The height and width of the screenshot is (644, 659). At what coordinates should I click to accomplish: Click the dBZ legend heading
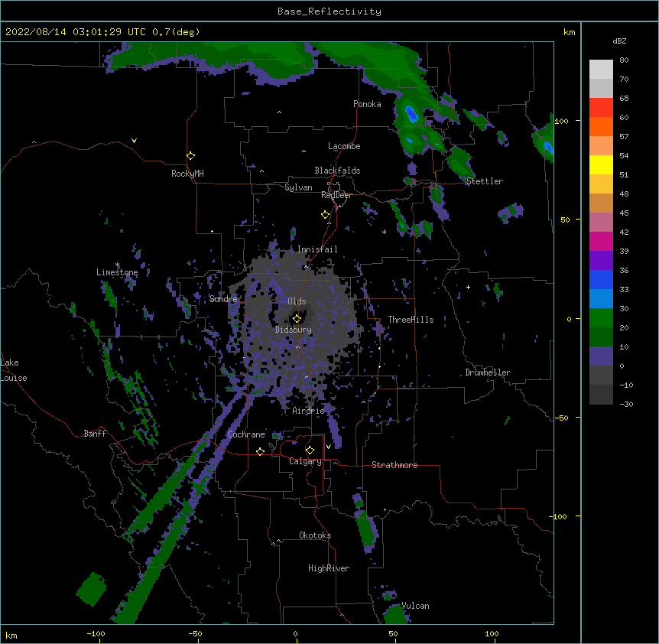(619, 41)
